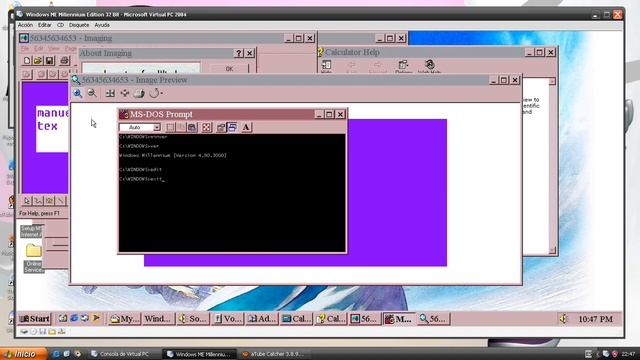Click the Open folder icon in Imaging toolbar
Screen dimensions: 640x360
[x=38, y=61]
